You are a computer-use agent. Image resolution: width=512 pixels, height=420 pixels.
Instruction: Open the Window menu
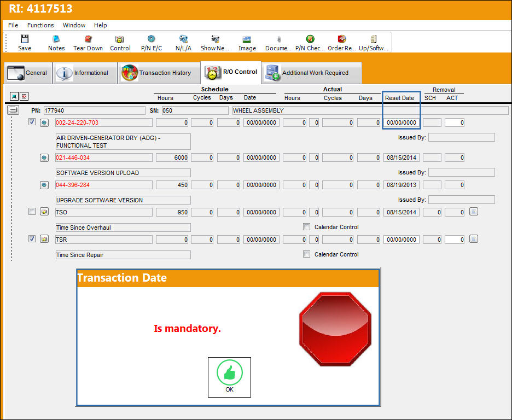point(74,25)
